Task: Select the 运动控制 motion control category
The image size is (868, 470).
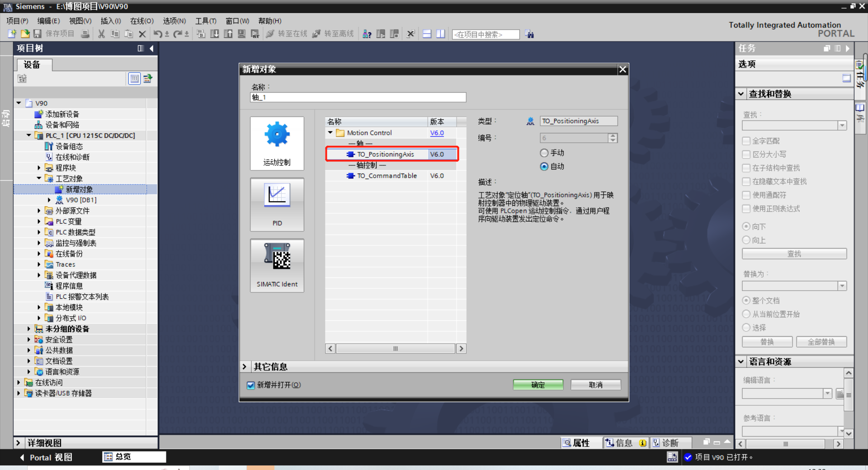Action: tap(277, 144)
